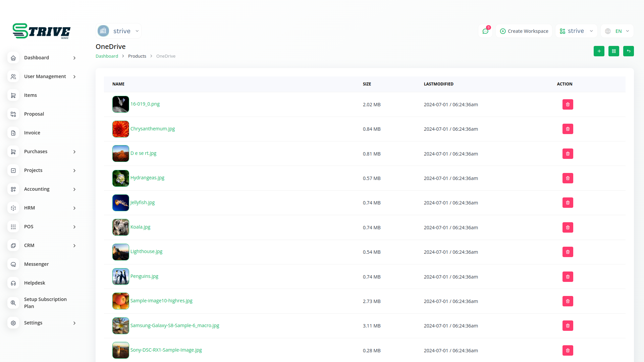Click the Messenger sidebar icon
Image resolution: width=644 pixels, height=362 pixels.
pos(13,264)
